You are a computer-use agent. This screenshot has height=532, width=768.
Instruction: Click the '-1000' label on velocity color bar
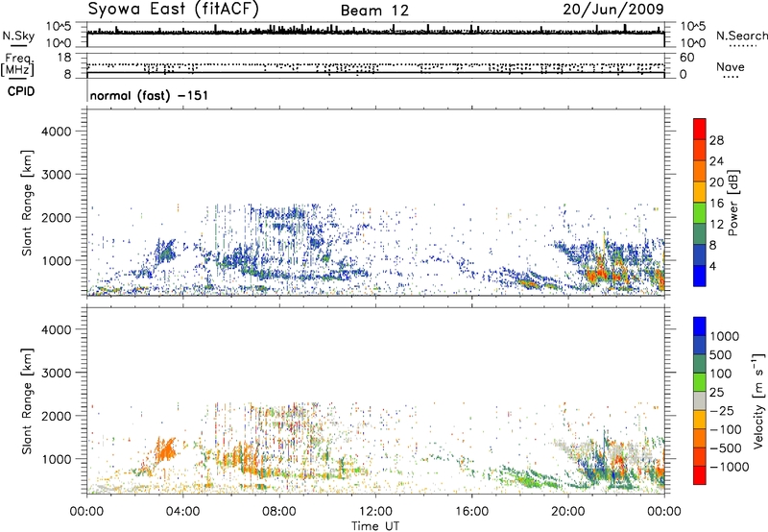(x=730, y=467)
